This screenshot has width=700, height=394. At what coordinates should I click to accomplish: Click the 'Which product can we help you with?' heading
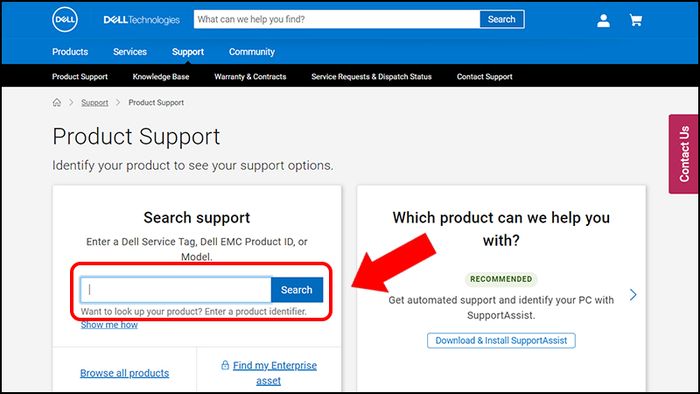tap(501, 229)
